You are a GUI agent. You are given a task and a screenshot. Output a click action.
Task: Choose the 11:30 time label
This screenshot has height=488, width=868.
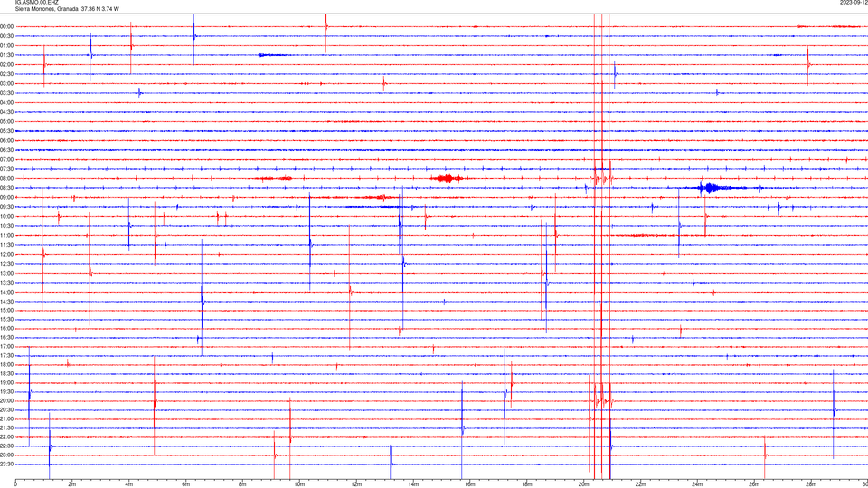tap(7, 245)
